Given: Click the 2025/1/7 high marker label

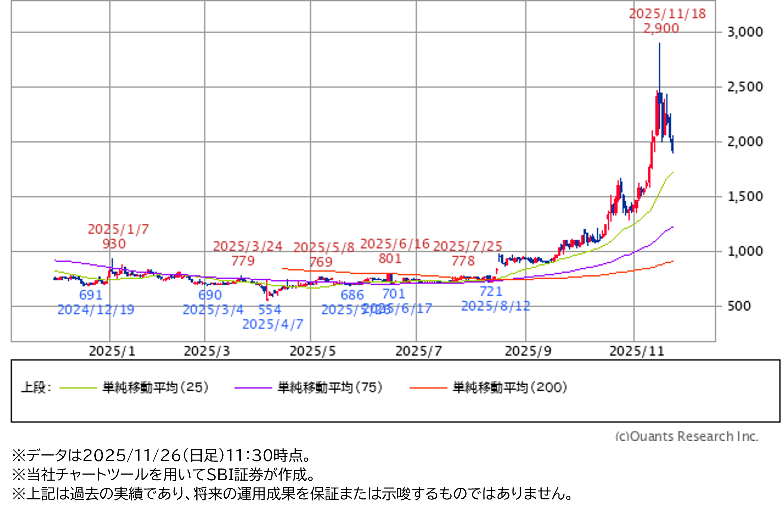Looking at the screenshot, I should pos(118,229).
